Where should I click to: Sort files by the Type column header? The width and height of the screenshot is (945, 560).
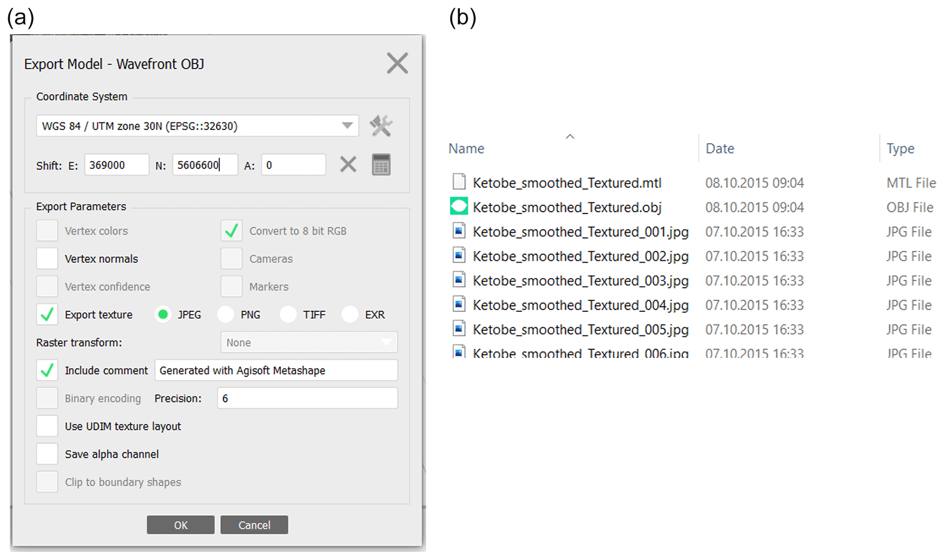point(900,149)
